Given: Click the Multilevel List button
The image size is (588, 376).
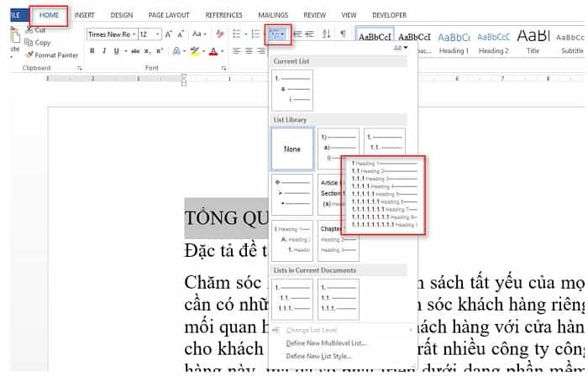Looking at the screenshot, I should [276, 34].
